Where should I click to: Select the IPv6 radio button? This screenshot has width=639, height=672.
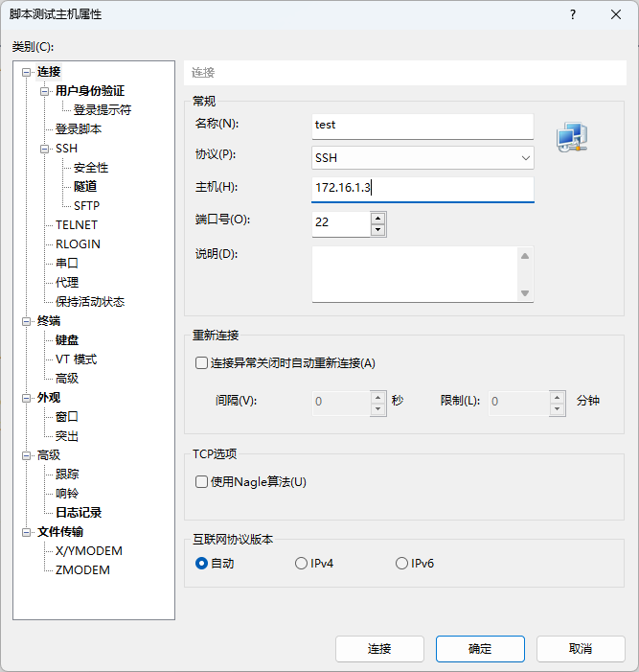401,563
